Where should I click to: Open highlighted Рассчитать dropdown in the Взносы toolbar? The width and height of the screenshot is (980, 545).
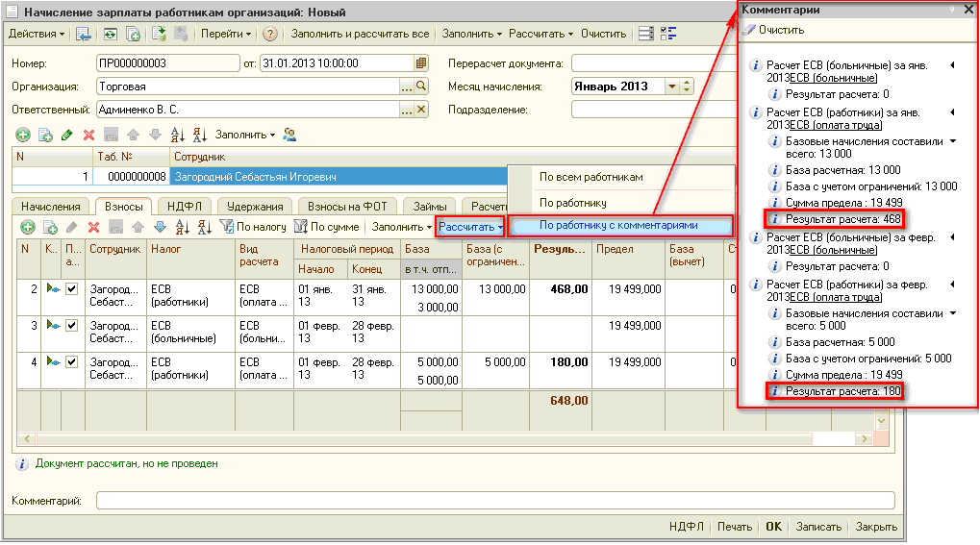pos(470,227)
